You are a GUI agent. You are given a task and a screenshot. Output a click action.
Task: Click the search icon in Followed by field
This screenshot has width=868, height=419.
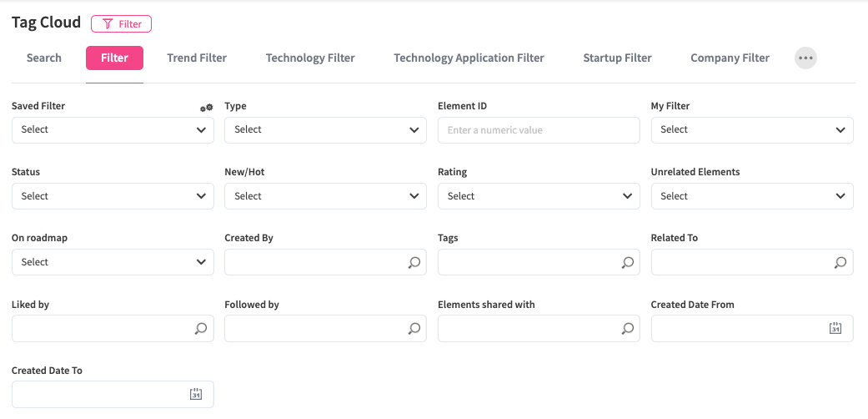[414, 329]
